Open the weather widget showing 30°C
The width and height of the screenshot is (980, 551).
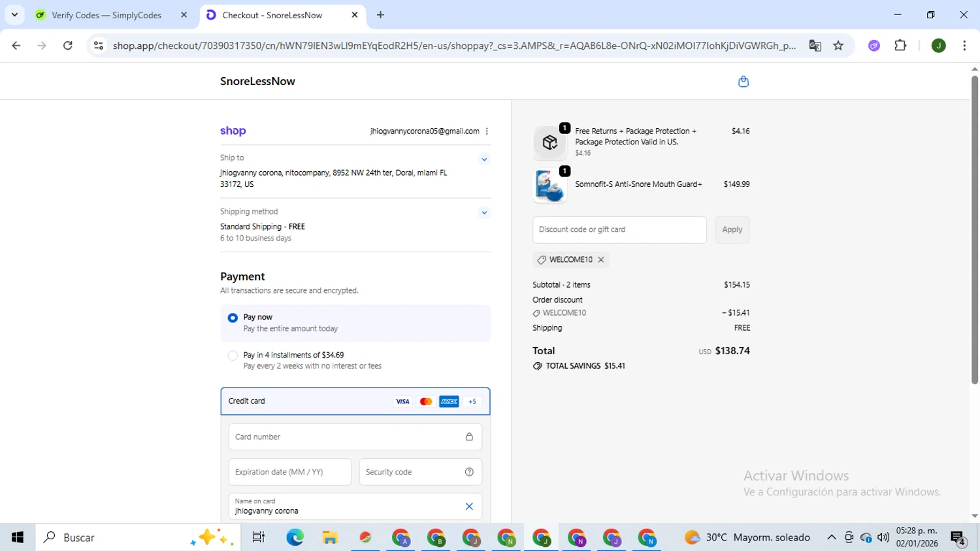747,537
